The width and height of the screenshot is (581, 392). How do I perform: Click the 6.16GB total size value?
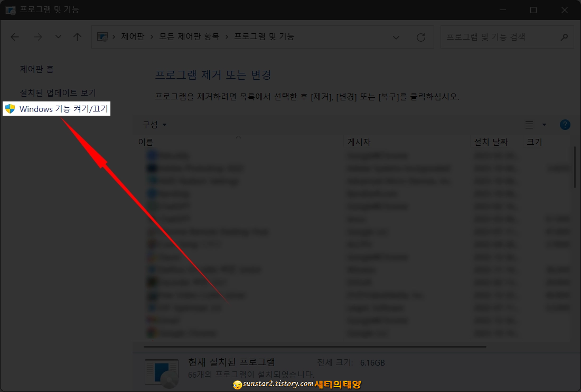372,363
